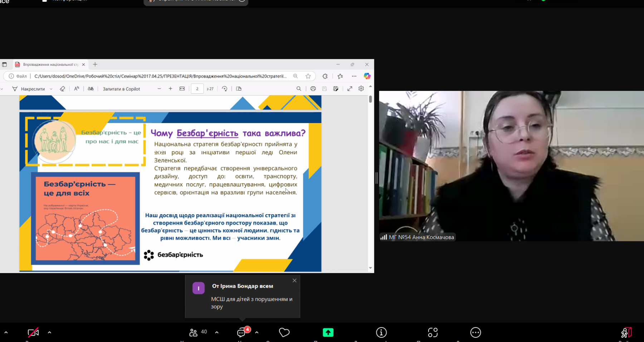Click Запитати в Copilot button
The width and height of the screenshot is (644, 342).
pos(121,89)
